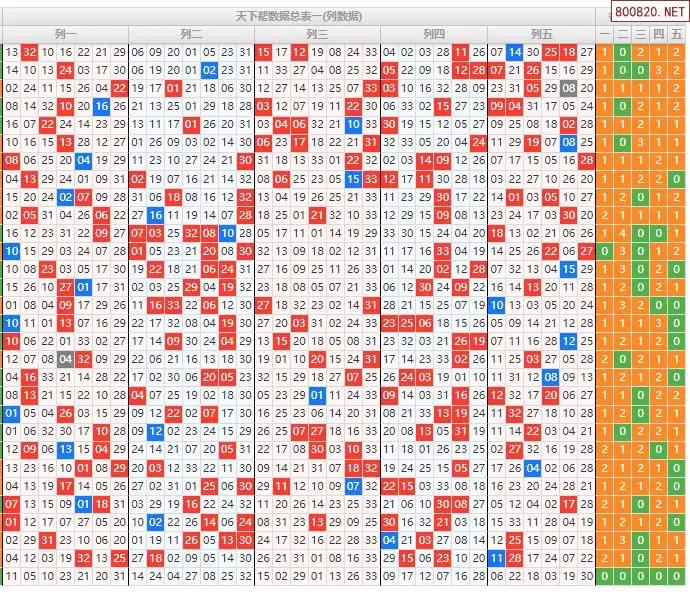Screen dimensions: 690x592
Task: Click the blue 11 cell in 列五
Action: [x=497, y=558]
